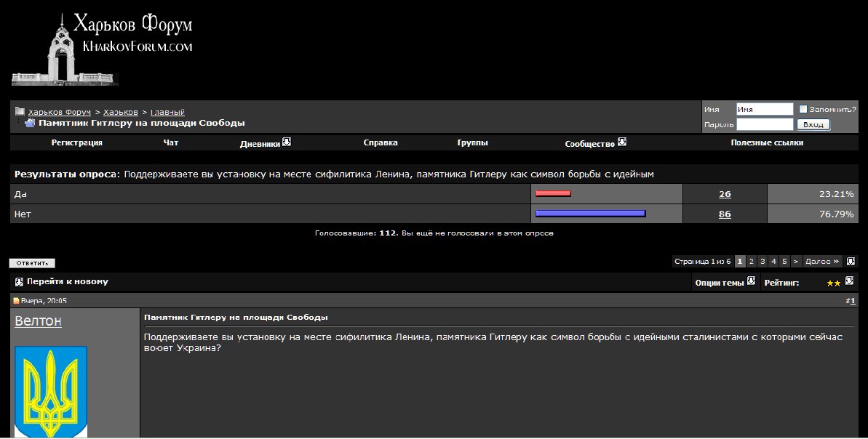Expand the Сообщество dropdown menu
Screen dimensions: 868x439
[x=622, y=142]
